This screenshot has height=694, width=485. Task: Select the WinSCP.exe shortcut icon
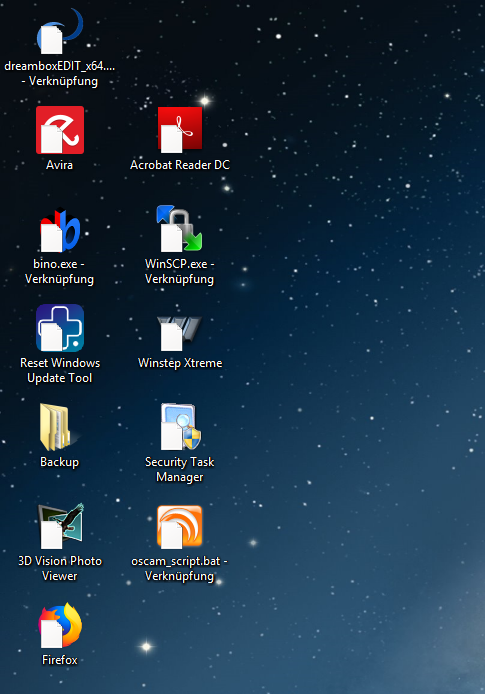tap(180, 228)
